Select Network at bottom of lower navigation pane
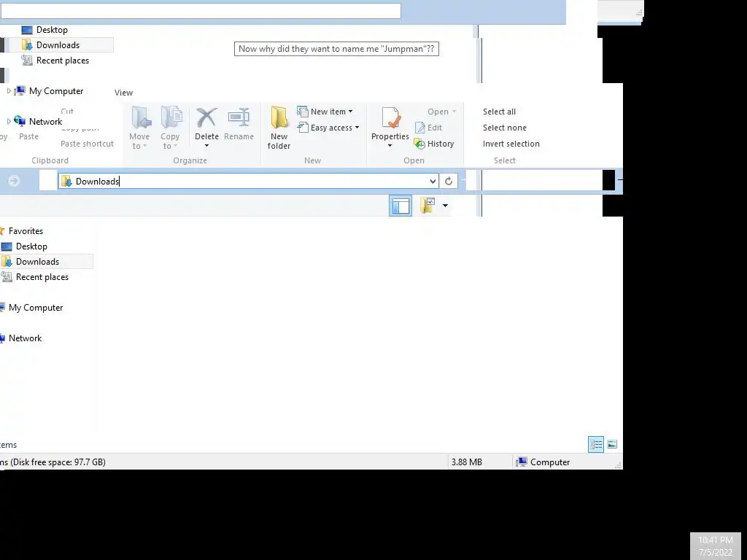This screenshot has height=560, width=747. [x=26, y=338]
